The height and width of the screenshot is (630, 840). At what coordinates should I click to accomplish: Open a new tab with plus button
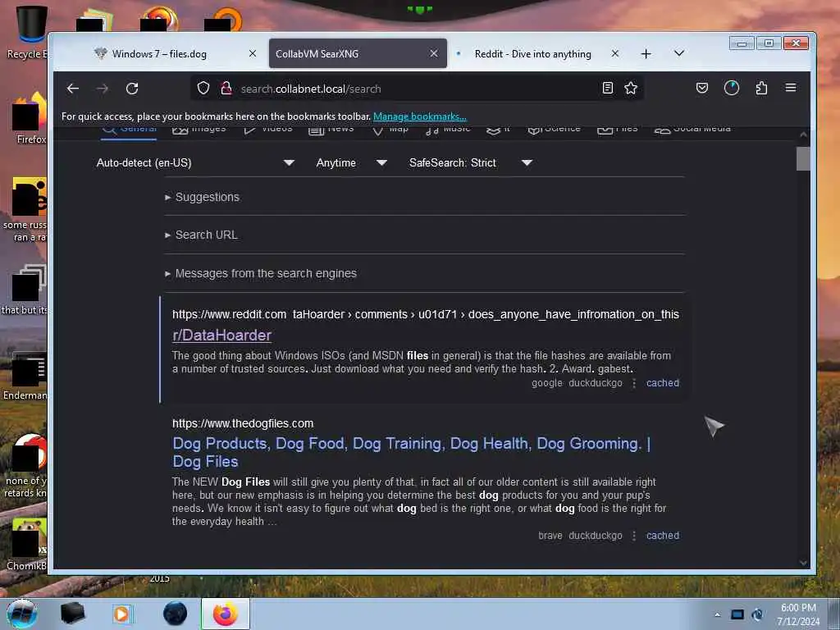point(646,53)
